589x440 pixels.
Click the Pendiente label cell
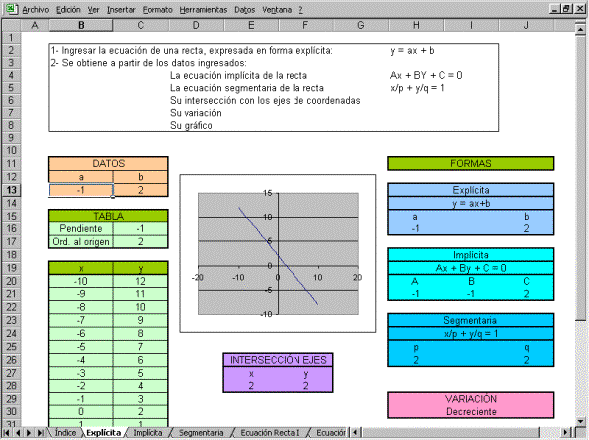point(81,228)
